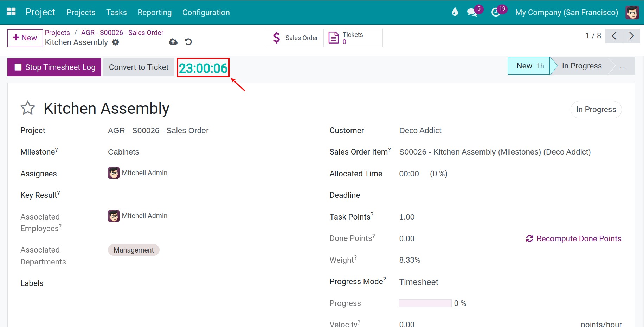
Task: Mark task as favorite with the star
Action: (28, 108)
